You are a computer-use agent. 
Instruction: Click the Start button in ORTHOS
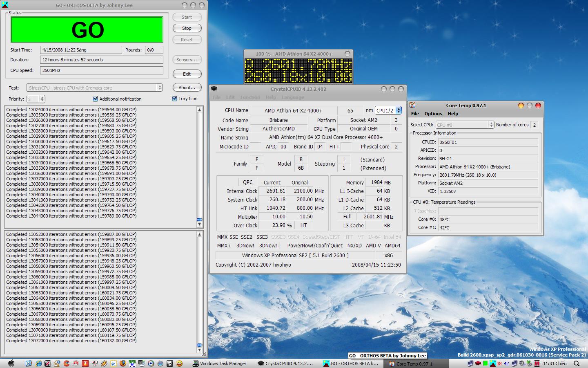pyautogui.click(x=187, y=17)
